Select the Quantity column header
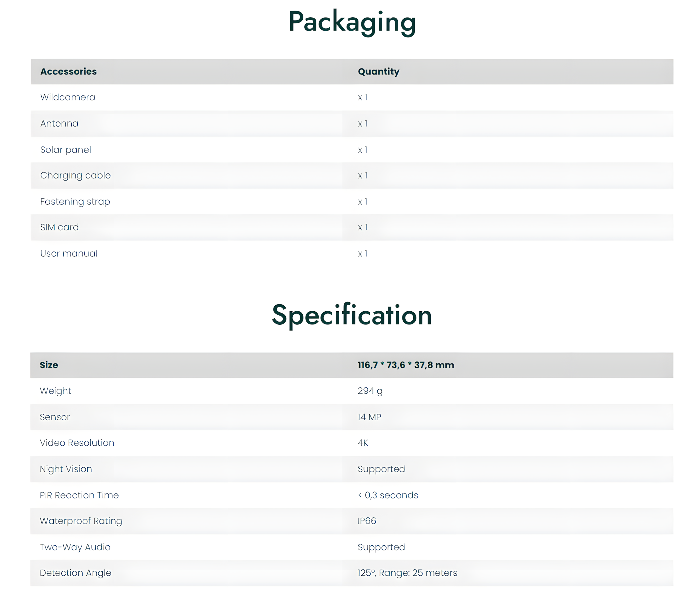 379,71
